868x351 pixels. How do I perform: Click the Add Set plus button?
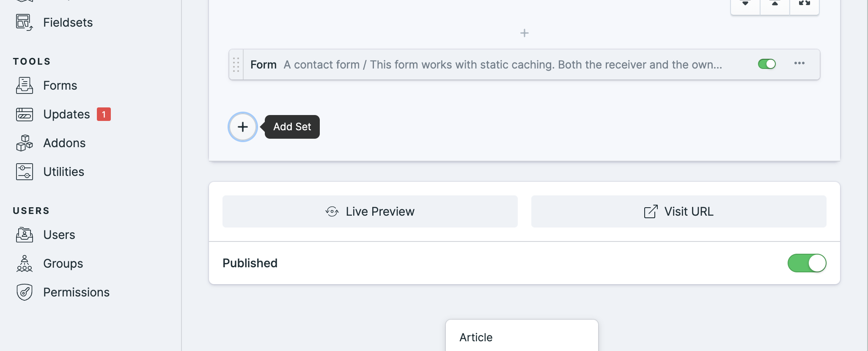click(243, 127)
